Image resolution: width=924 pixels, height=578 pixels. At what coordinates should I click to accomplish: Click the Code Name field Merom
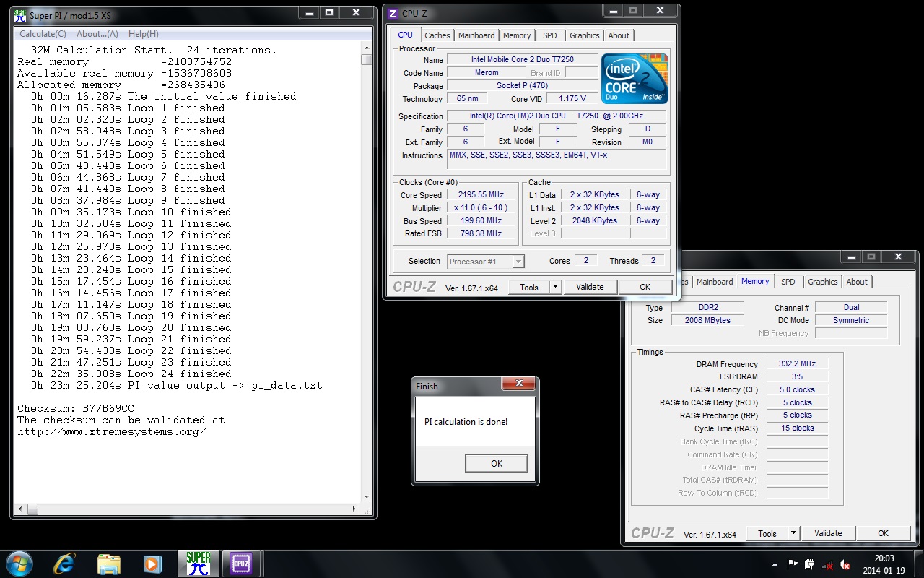(x=487, y=73)
